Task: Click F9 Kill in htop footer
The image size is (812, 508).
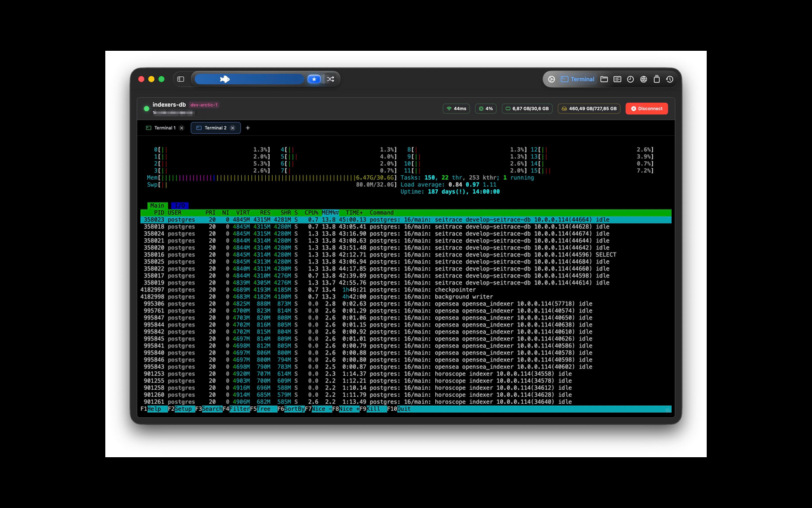Action: click(373, 409)
